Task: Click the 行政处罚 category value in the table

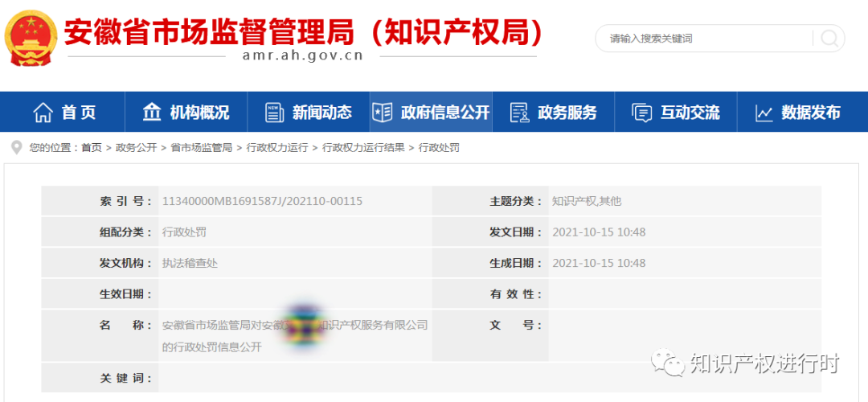Action: (184, 232)
